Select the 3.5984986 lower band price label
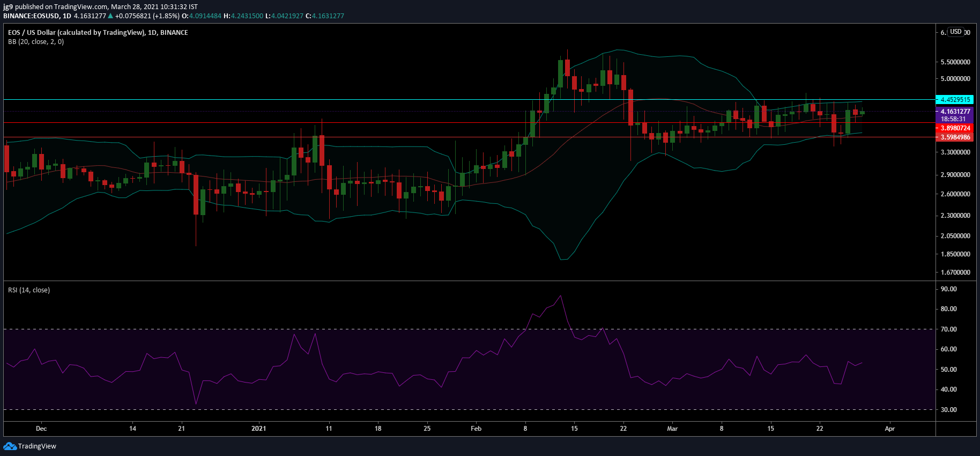Image resolution: width=980 pixels, height=456 pixels. coord(954,137)
